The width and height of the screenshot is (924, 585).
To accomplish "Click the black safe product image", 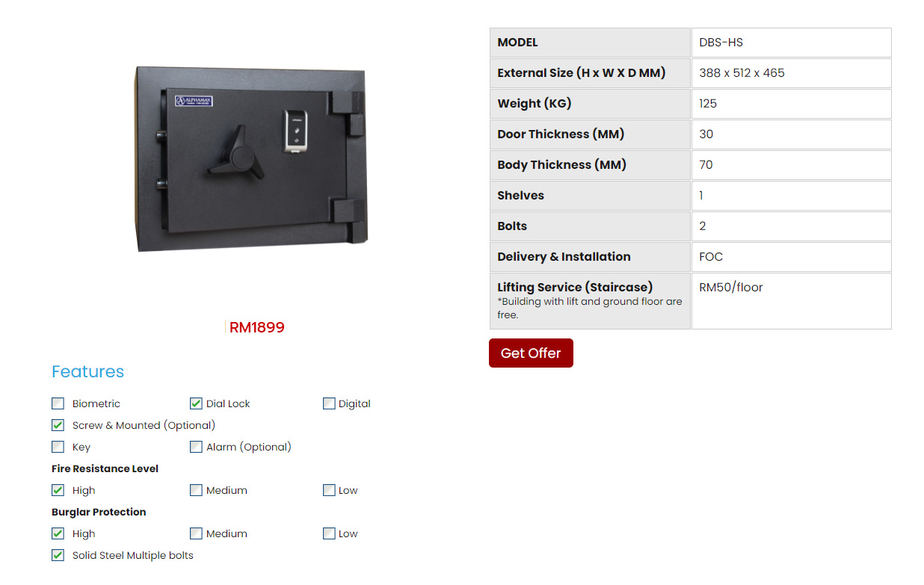I will (x=252, y=158).
